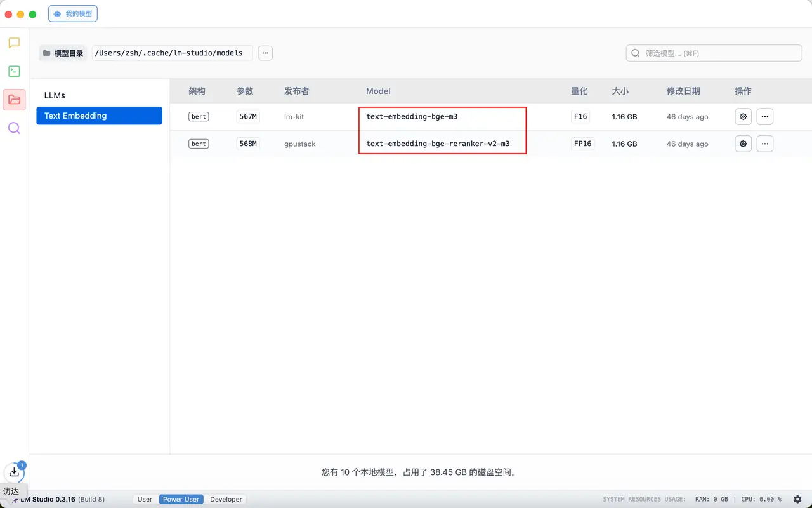
Task: Open the Downloads icon with badge
Action: (x=14, y=472)
